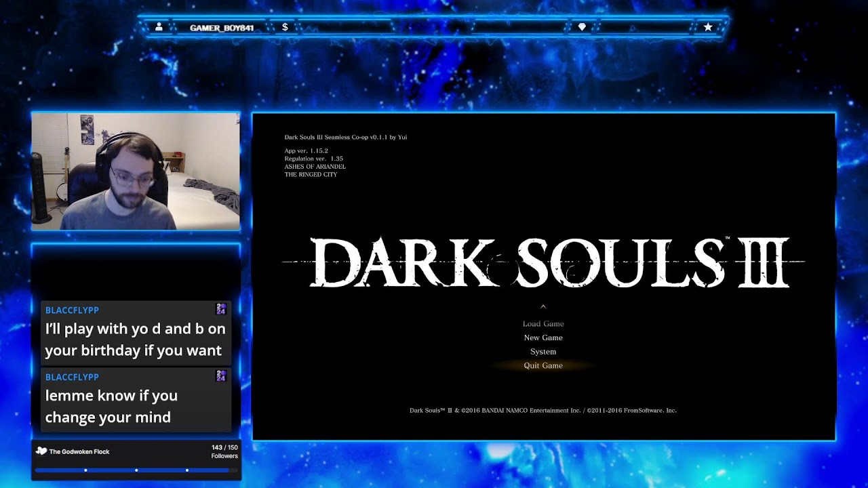868x488 pixels.
Task: Click the GAMER_BOY841 username in the top bar
Action: click(222, 28)
